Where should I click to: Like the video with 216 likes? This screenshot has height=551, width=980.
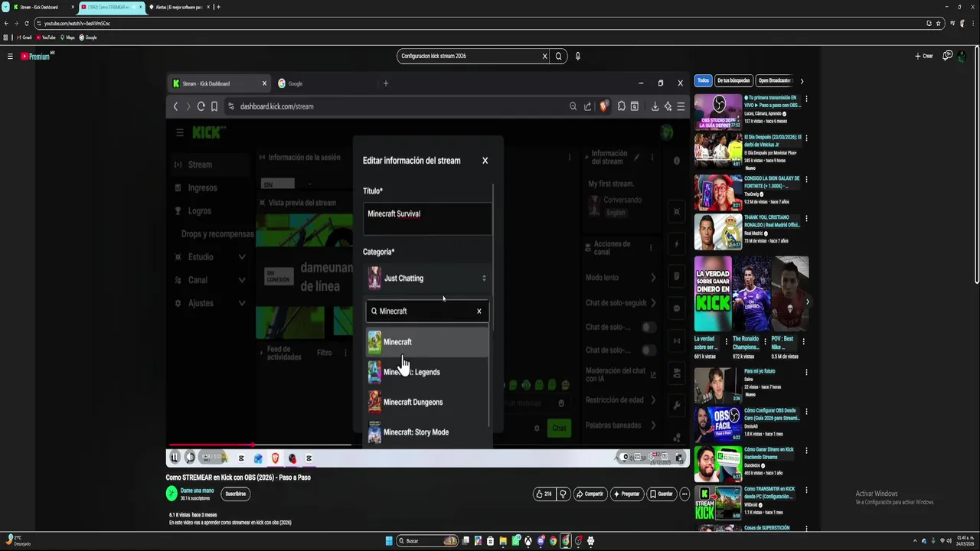tap(544, 494)
